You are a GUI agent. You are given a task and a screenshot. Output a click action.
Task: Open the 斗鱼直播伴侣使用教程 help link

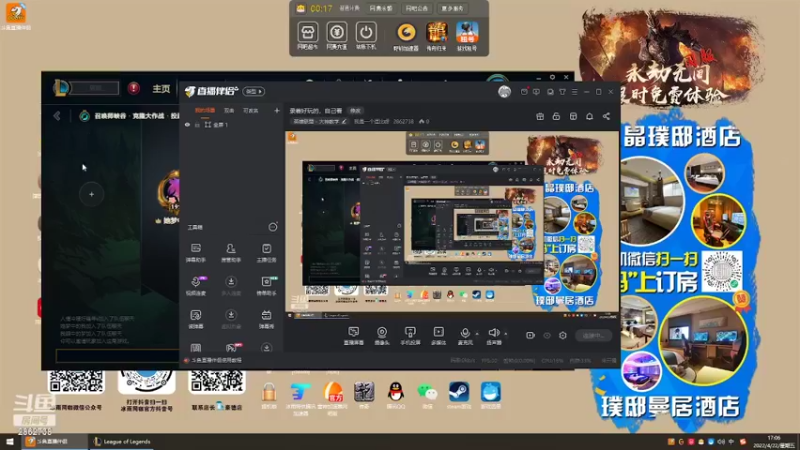pos(215,360)
